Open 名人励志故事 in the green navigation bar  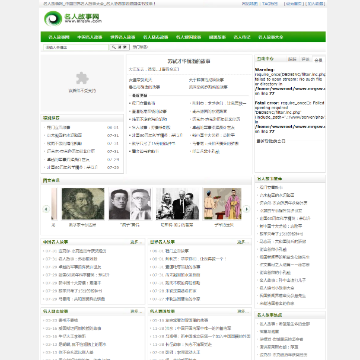156,37
